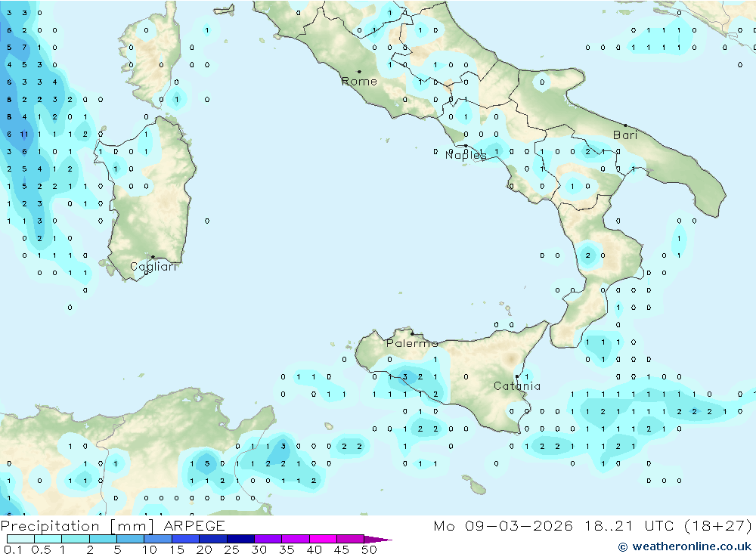This screenshot has width=756, height=554.
Task: Click the legend scale label '0.1'
Action: tap(13, 549)
